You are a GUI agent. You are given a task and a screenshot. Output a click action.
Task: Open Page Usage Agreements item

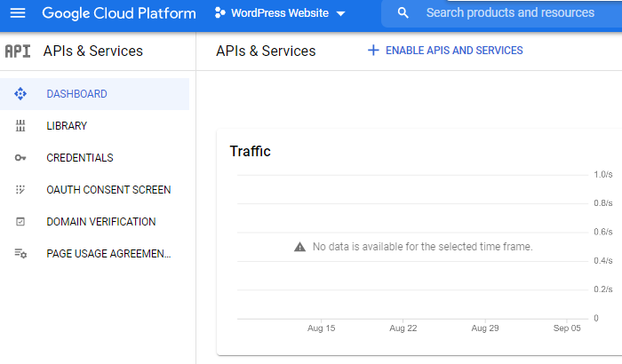pyautogui.click(x=95, y=253)
